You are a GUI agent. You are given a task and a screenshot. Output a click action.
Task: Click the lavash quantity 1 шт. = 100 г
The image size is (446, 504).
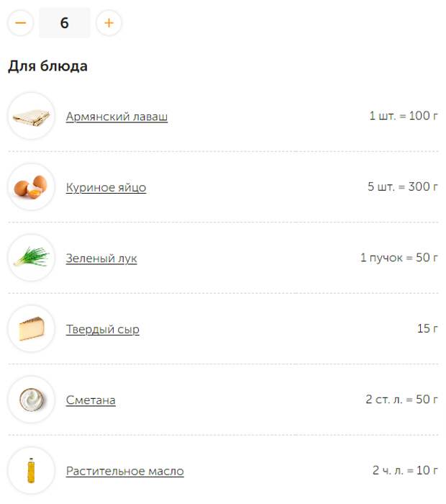tap(404, 116)
